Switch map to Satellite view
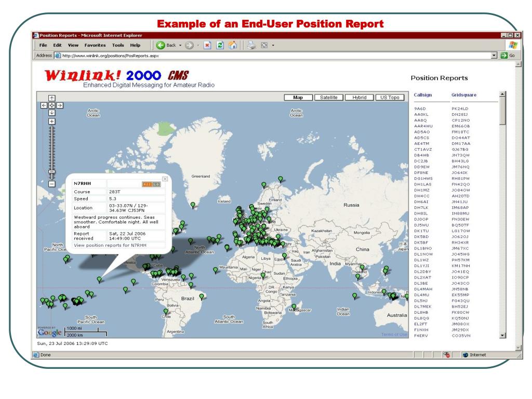This screenshot has width=532, height=399. pyautogui.click(x=328, y=97)
